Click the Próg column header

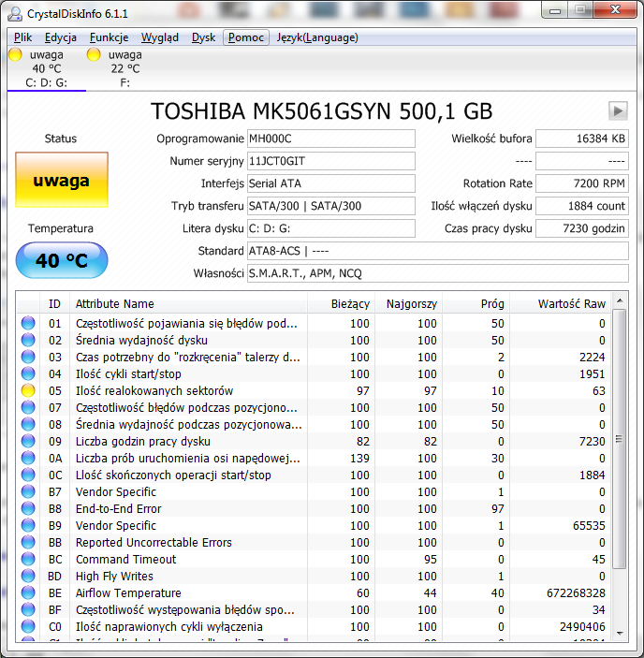click(476, 304)
